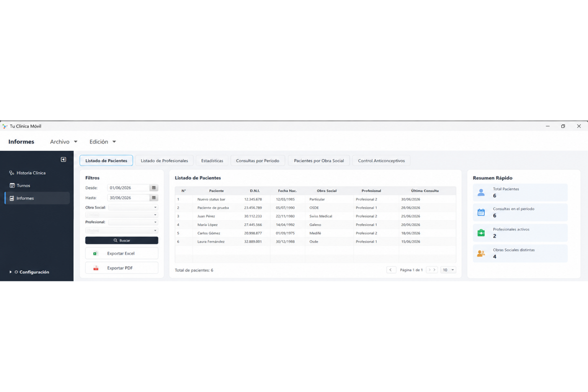The width and height of the screenshot is (588, 392).
Task: Open the Pacientes por Obra Social tab
Action: 319,160
